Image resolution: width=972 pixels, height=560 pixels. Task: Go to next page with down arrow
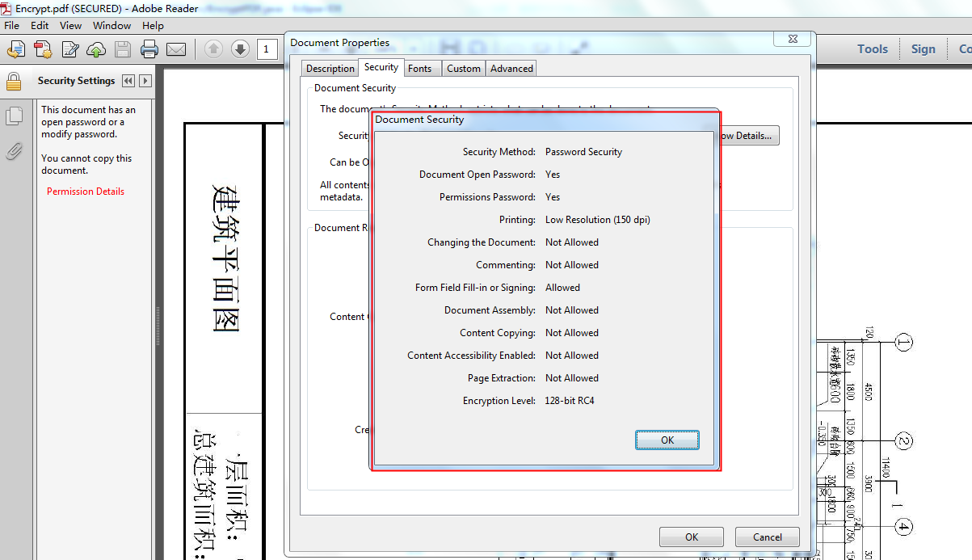(x=240, y=49)
